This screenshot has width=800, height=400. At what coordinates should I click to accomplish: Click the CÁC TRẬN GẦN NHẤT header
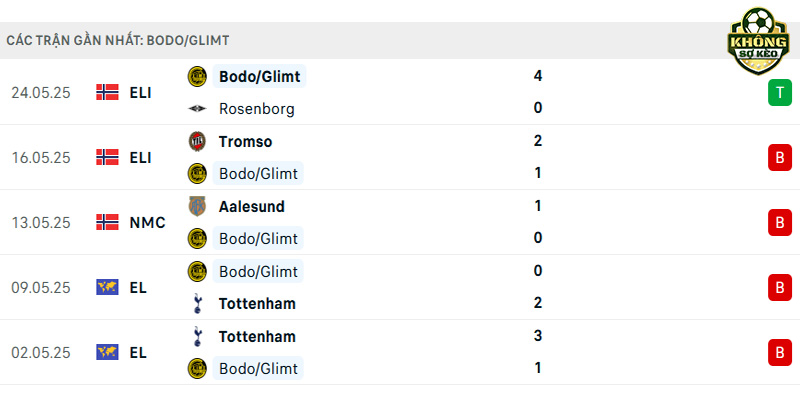point(118,40)
